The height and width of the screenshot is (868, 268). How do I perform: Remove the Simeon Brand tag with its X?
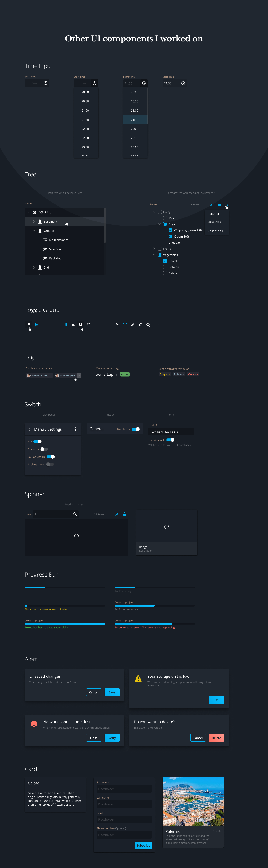[x=51, y=375]
